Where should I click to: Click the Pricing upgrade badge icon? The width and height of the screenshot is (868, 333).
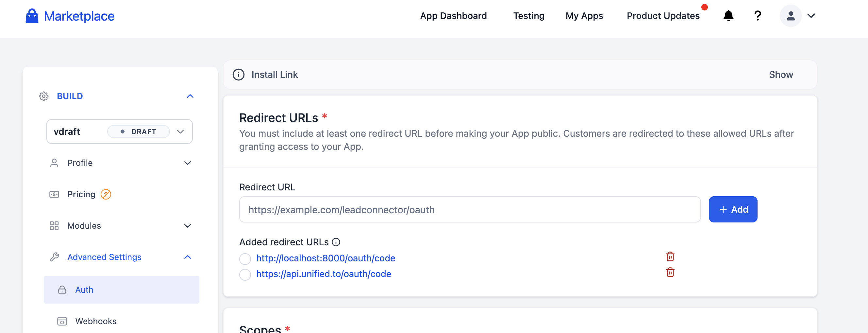[x=106, y=194]
